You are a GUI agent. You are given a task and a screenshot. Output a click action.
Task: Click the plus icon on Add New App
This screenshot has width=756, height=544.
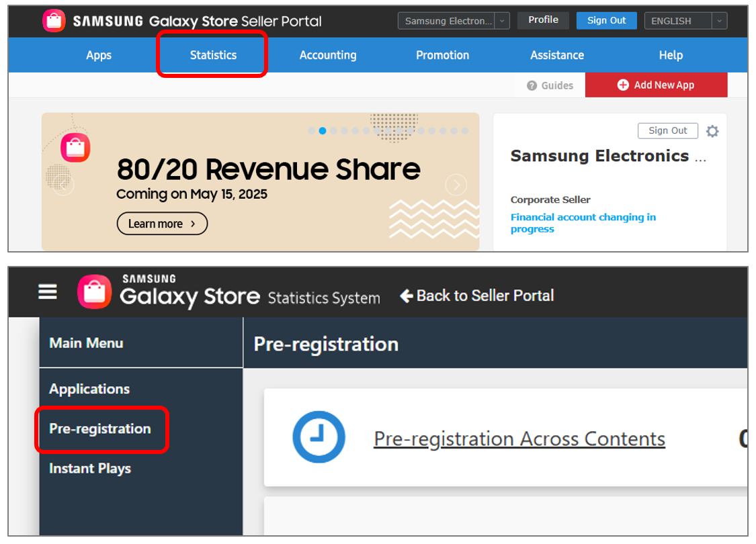(x=623, y=85)
